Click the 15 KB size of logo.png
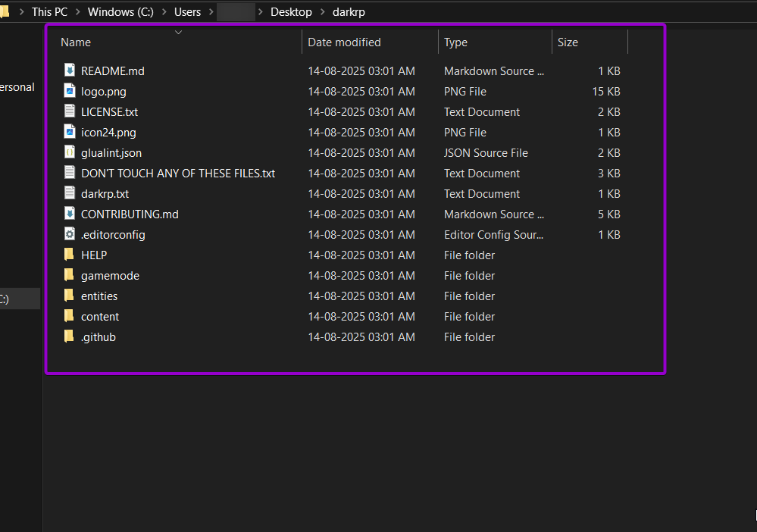Image resolution: width=757 pixels, height=532 pixels. tap(606, 92)
